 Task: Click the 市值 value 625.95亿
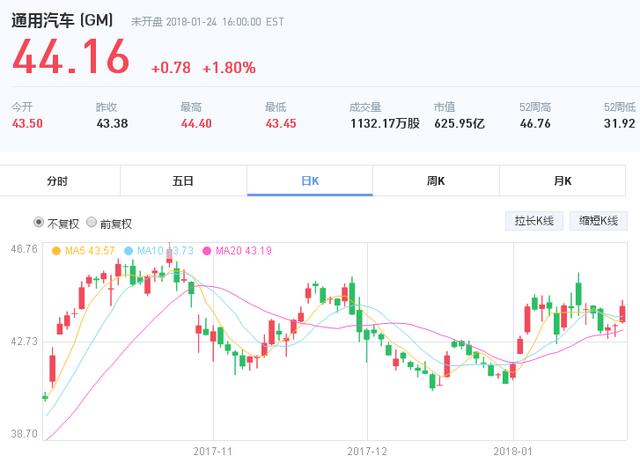pyautogui.click(x=460, y=123)
